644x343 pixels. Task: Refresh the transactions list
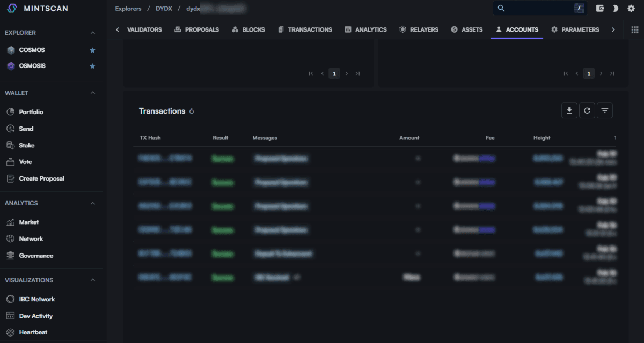(x=587, y=111)
